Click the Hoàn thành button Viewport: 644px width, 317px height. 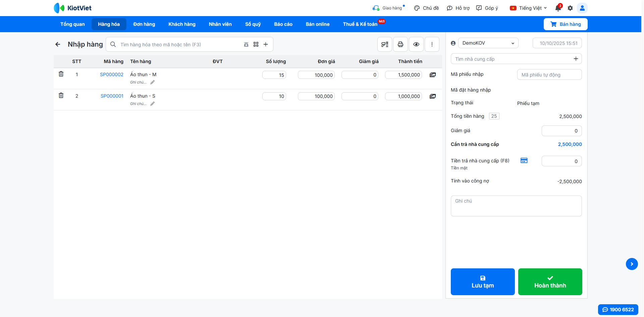pyautogui.click(x=550, y=282)
